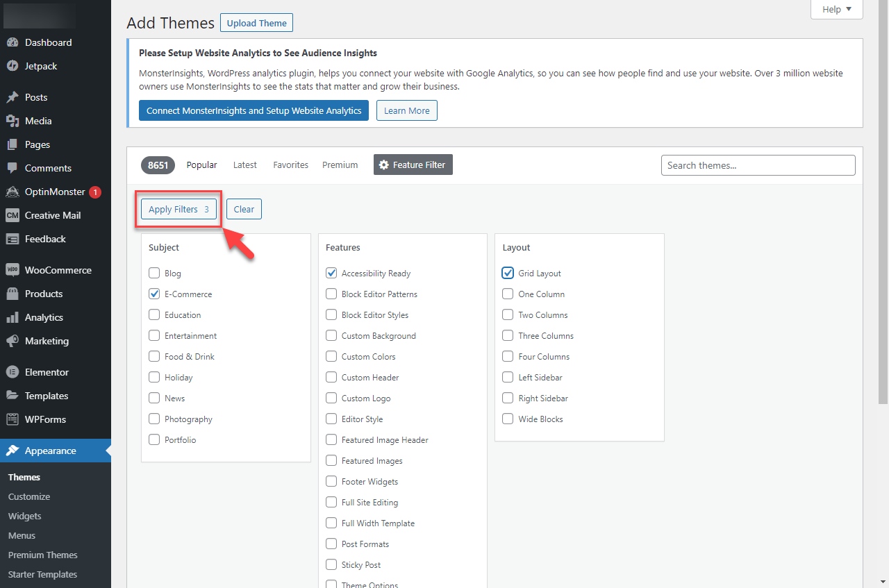Click the Comments speech bubble icon
This screenshot has width=889, height=588.
point(13,168)
